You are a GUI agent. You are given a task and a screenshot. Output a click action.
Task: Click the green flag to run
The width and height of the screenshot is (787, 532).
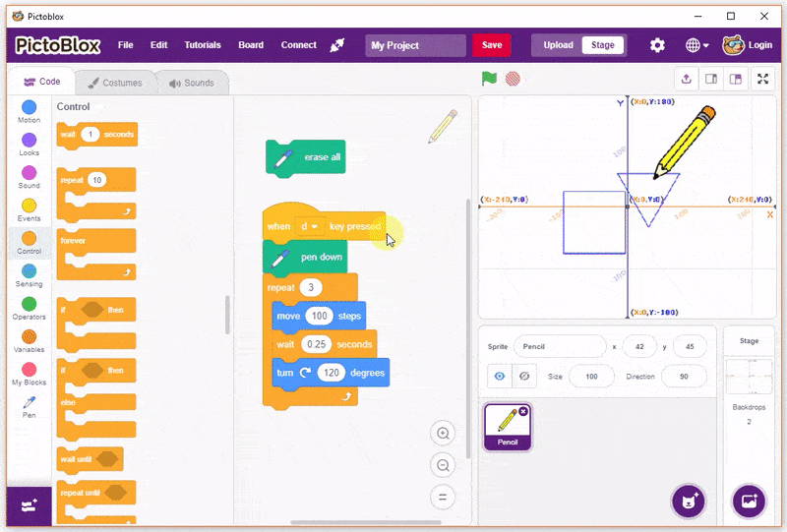point(489,79)
